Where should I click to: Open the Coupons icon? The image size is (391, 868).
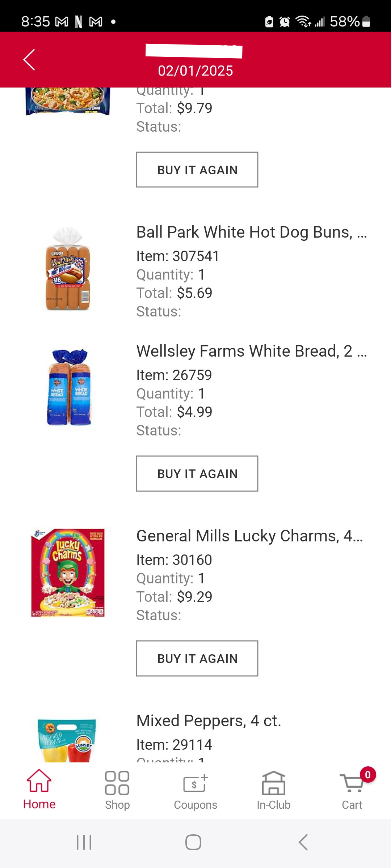pyautogui.click(x=195, y=784)
